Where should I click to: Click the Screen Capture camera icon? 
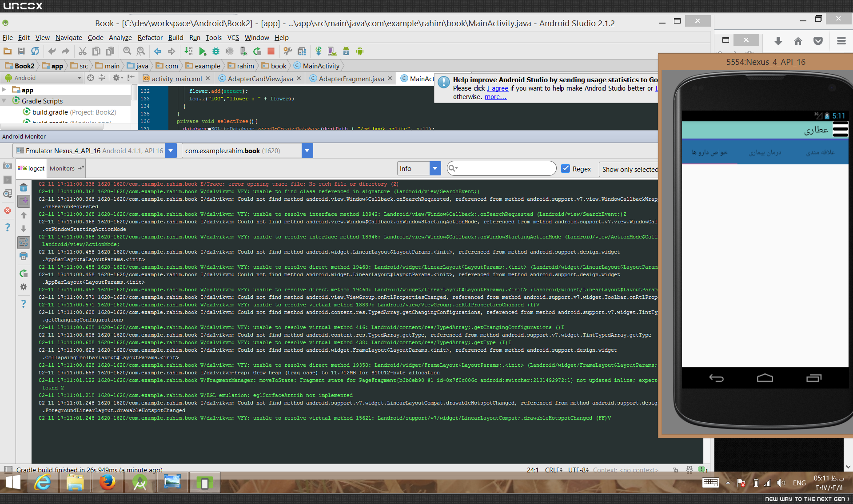click(8, 166)
